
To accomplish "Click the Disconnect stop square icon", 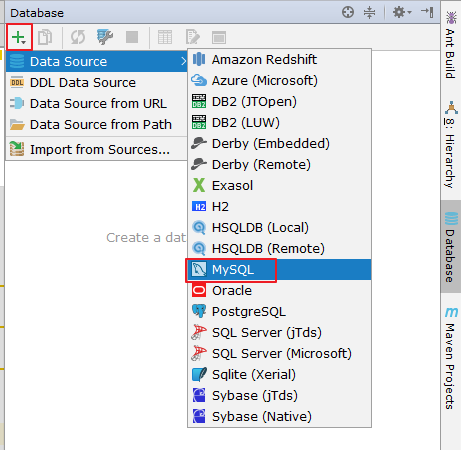I will click(132, 37).
